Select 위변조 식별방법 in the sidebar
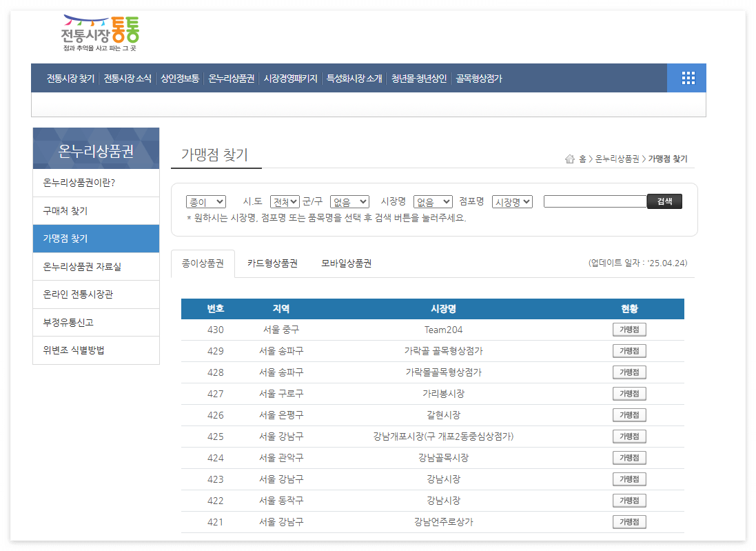Screen dimensions: 756x551 coord(96,350)
